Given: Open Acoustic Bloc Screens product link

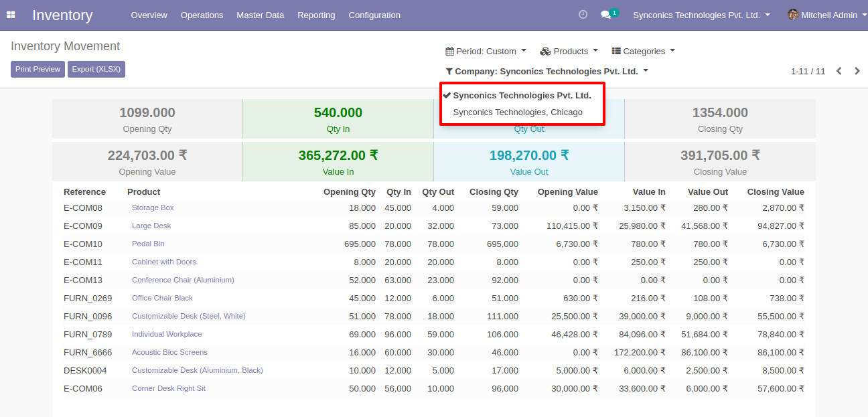Looking at the screenshot, I should [169, 353].
